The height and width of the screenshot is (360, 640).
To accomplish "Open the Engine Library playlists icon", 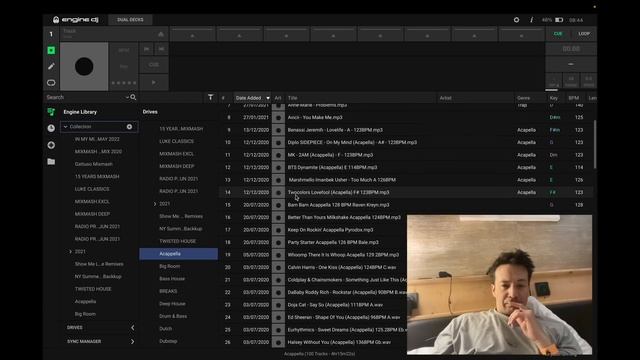I will click(51, 112).
